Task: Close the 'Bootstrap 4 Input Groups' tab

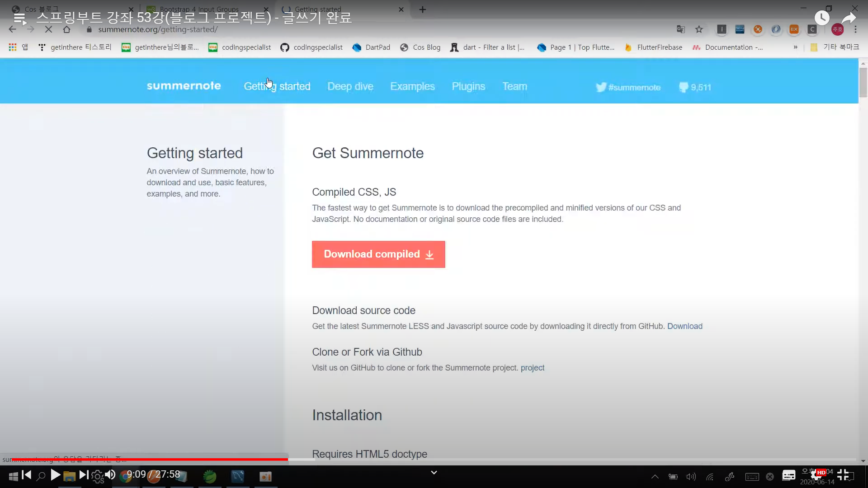Action: click(266, 9)
